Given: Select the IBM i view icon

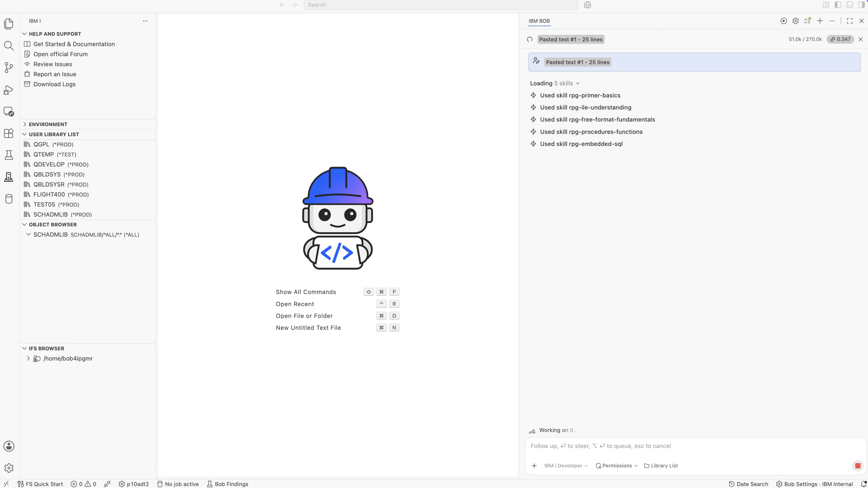Looking at the screenshot, I should pos(9,177).
